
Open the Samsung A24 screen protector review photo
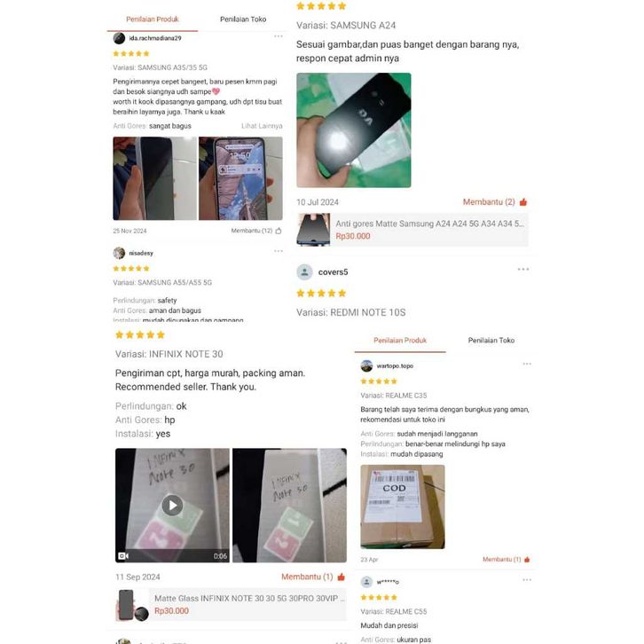pos(354,130)
